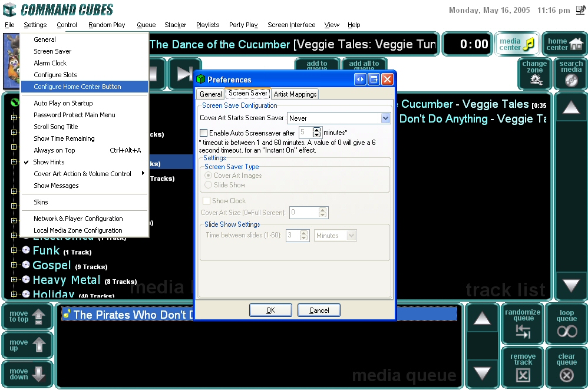Expand the Heavy Metal tree node
The image size is (588, 390).
click(14, 280)
